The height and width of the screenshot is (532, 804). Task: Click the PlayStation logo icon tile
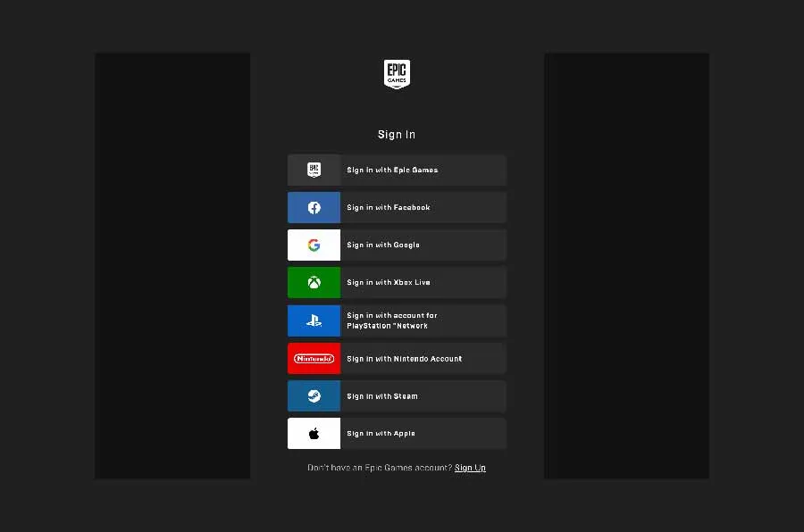pyautogui.click(x=314, y=320)
